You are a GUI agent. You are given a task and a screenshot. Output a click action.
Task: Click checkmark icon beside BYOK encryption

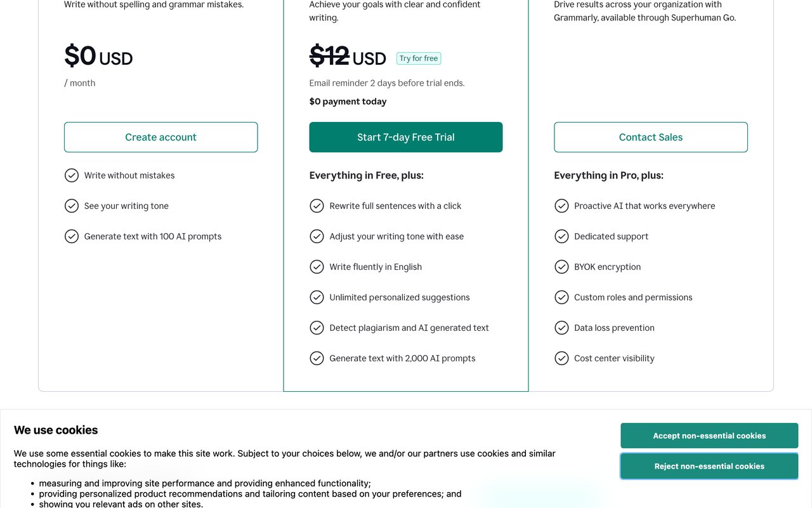coord(561,267)
